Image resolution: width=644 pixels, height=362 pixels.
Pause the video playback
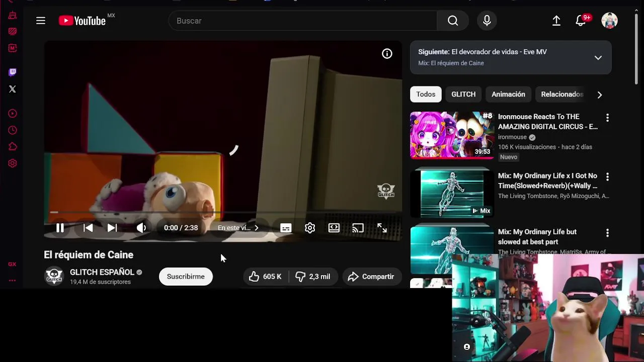[60, 228]
